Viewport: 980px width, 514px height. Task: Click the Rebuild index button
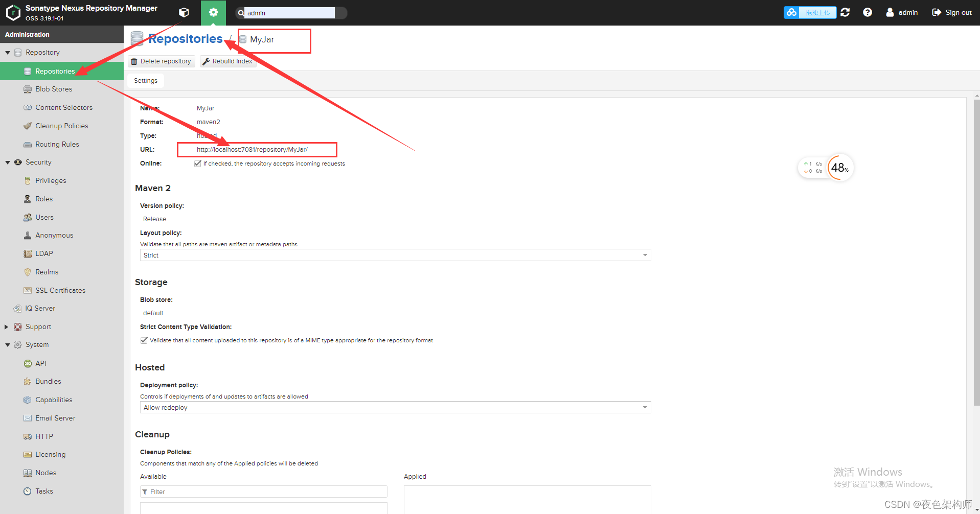[228, 61]
